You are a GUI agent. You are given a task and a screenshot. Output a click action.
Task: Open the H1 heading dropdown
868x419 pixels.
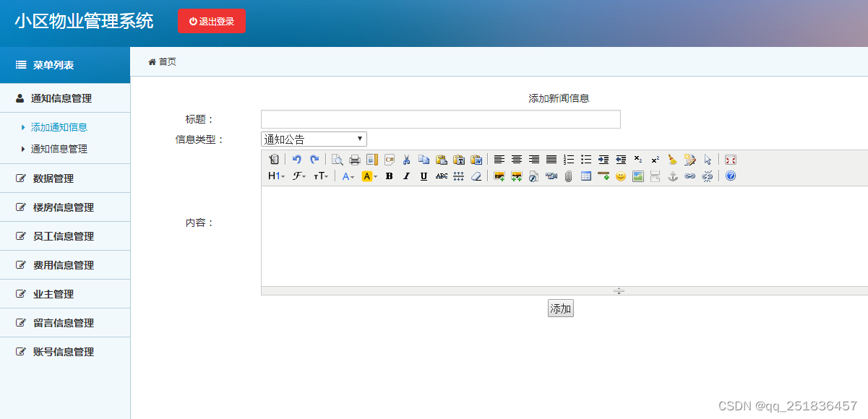click(274, 176)
